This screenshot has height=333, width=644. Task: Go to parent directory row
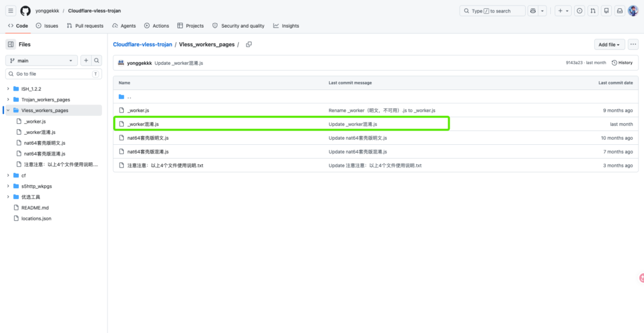coord(376,96)
